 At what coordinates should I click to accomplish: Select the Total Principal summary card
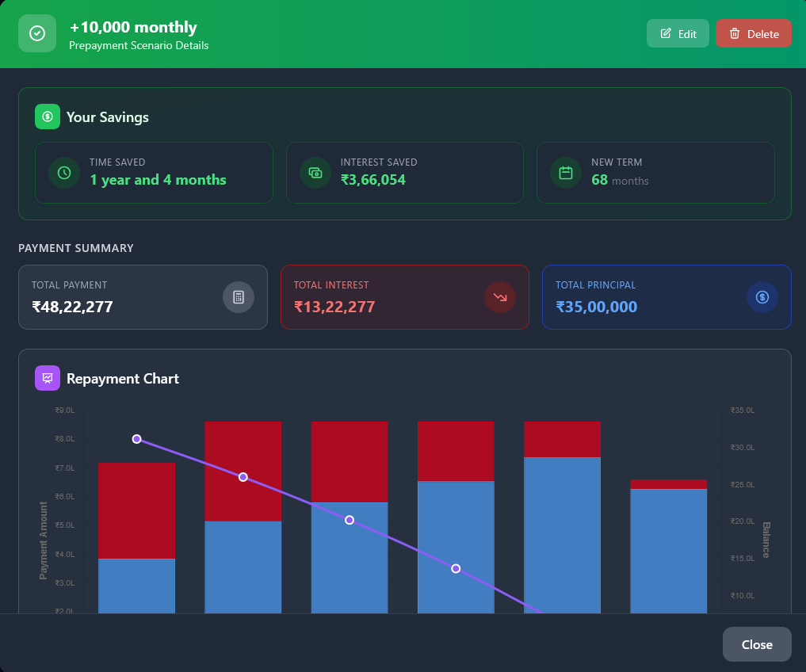tap(666, 297)
